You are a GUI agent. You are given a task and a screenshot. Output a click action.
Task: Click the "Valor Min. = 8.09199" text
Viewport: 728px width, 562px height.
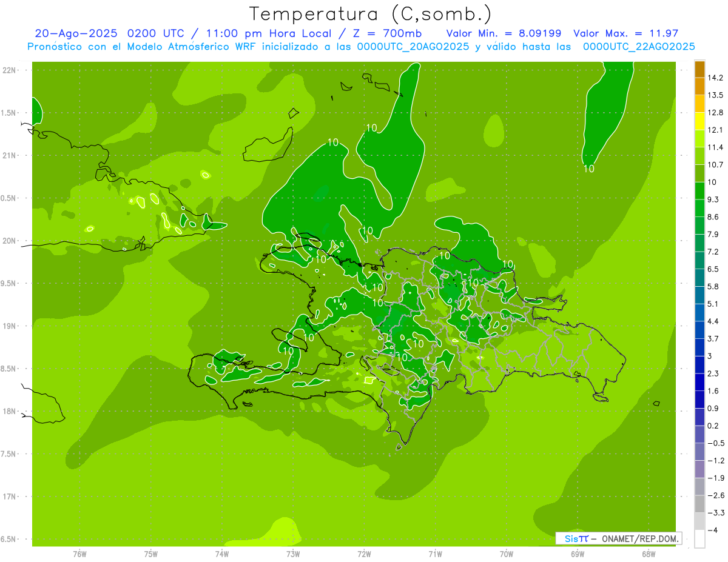point(504,33)
